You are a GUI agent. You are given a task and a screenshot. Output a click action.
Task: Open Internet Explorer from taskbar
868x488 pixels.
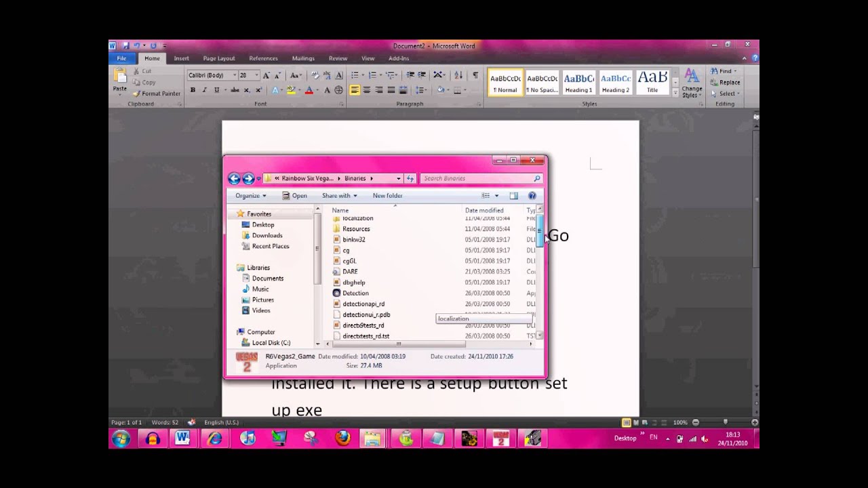(x=215, y=439)
